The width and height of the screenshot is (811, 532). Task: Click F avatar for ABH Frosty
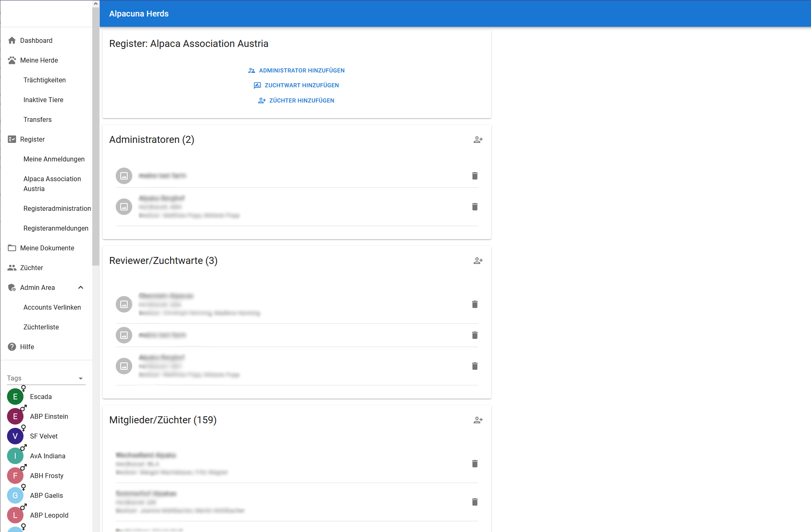point(15,476)
